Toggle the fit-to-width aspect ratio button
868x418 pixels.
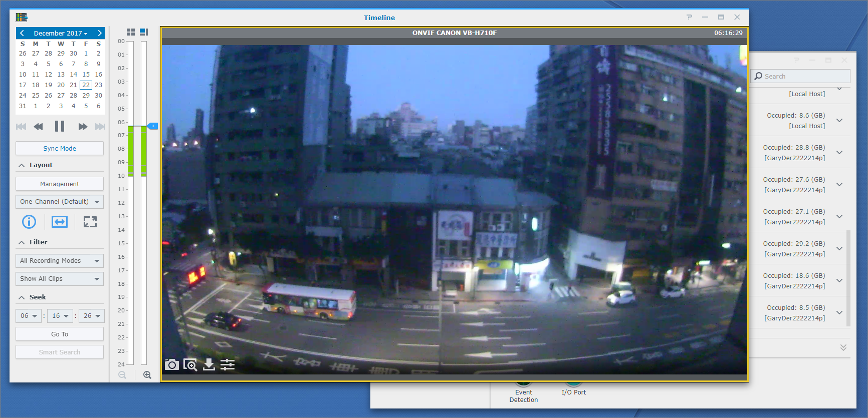[x=60, y=222]
